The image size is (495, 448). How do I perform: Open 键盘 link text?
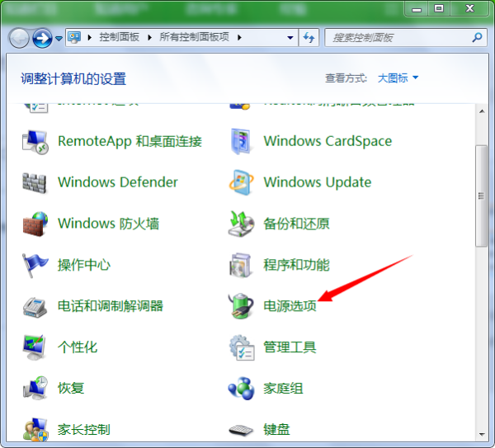point(277,430)
